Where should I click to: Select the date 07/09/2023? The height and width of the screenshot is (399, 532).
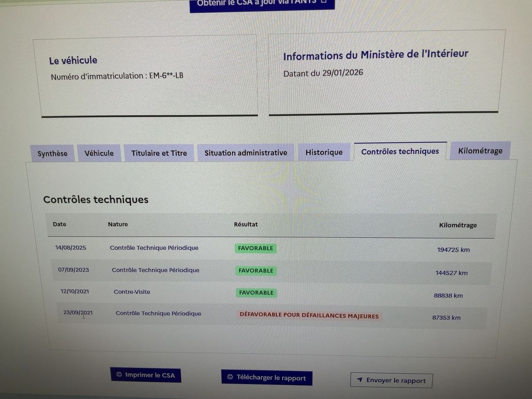point(73,270)
